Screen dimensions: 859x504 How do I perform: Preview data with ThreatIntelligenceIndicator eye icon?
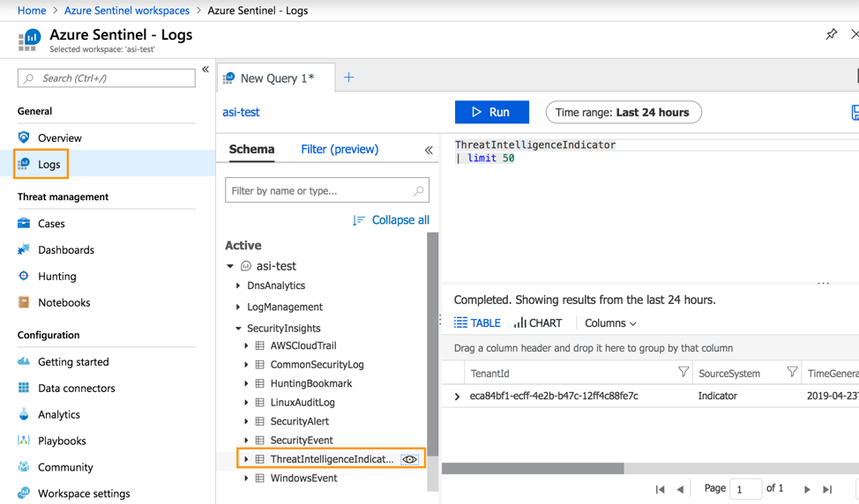coord(410,459)
